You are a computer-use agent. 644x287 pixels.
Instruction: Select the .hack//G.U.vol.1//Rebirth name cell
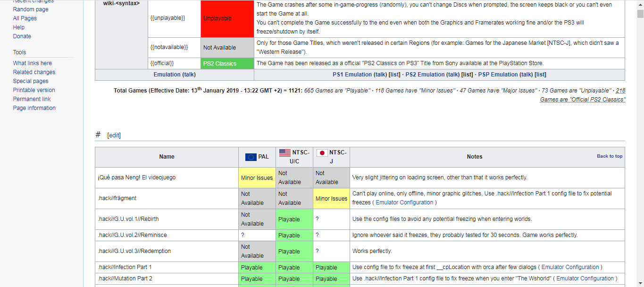[167, 219]
